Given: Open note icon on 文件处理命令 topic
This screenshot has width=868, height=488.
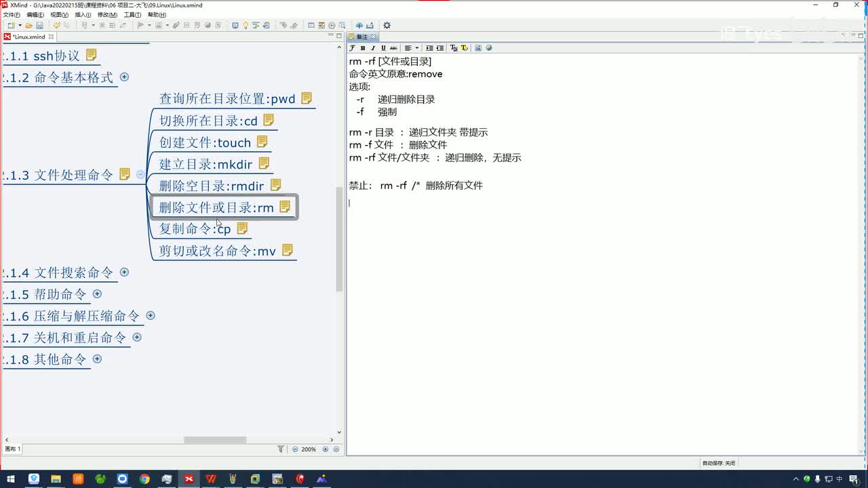Looking at the screenshot, I should pos(125,174).
